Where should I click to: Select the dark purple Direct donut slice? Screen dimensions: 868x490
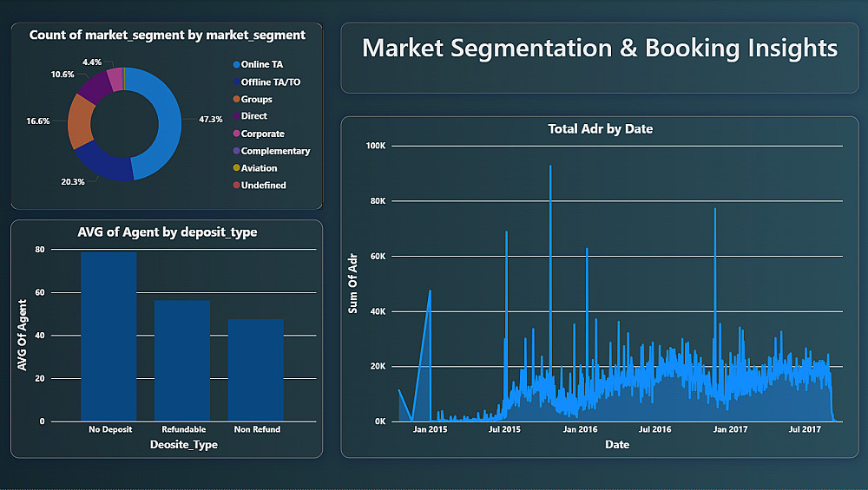pos(95,88)
